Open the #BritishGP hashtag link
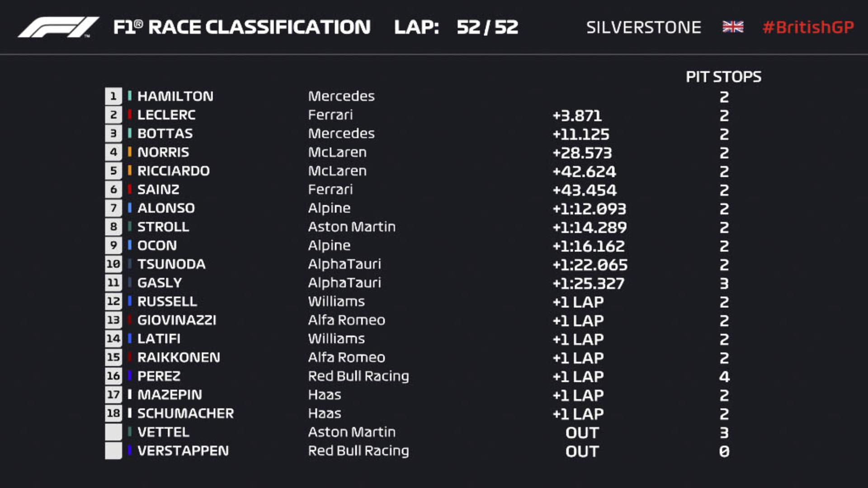868x488 pixels. (x=808, y=27)
